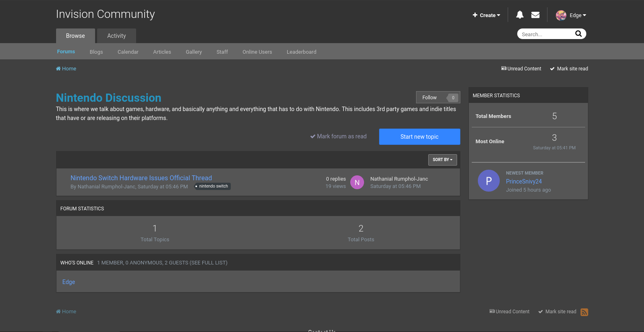The image size is (644, 332).
Task: Click the RSS feed icon in footer
Action: tap(584, 312)
